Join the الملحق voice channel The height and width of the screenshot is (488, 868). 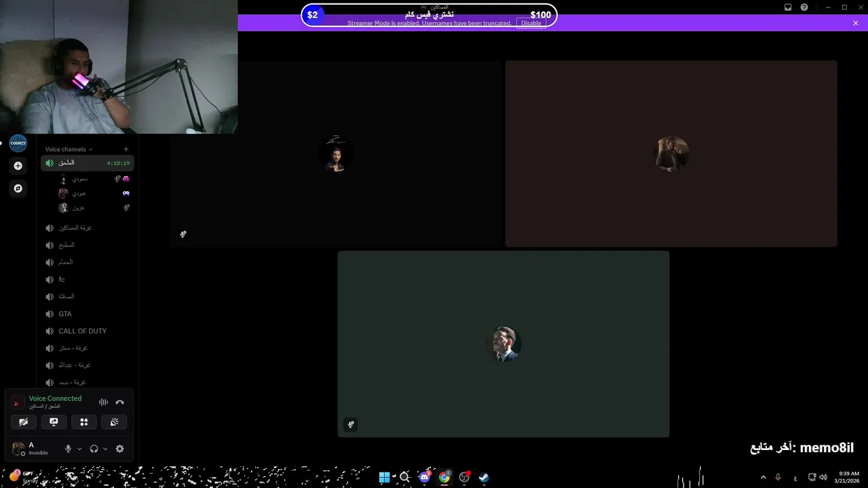pyautogui.click(x=87, y=163)
